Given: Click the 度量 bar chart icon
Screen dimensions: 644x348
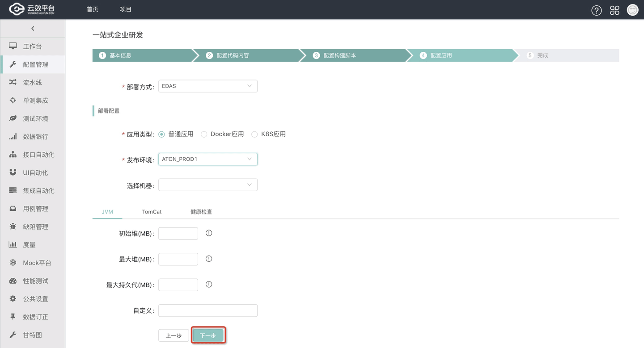Looking at the screenshot, I should tap(13, 244).
